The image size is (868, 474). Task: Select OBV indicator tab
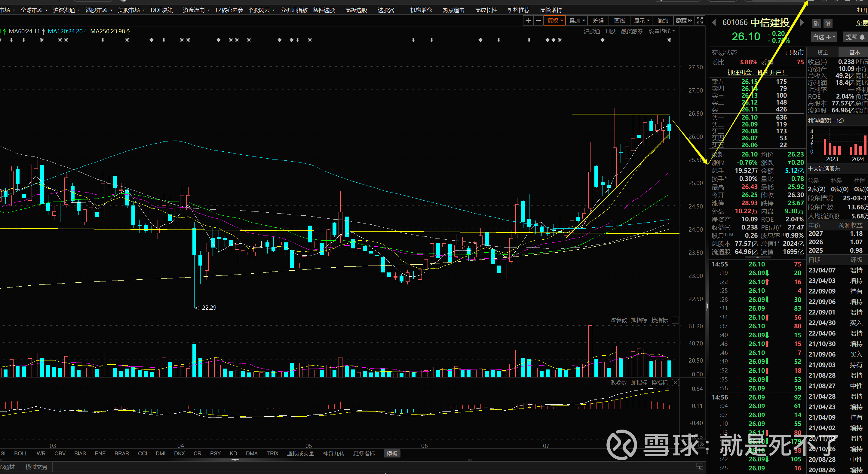60,454
